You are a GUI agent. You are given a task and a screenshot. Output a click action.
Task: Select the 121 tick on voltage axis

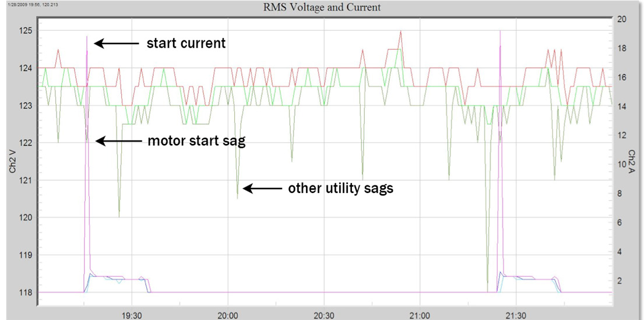click(26, 180)
